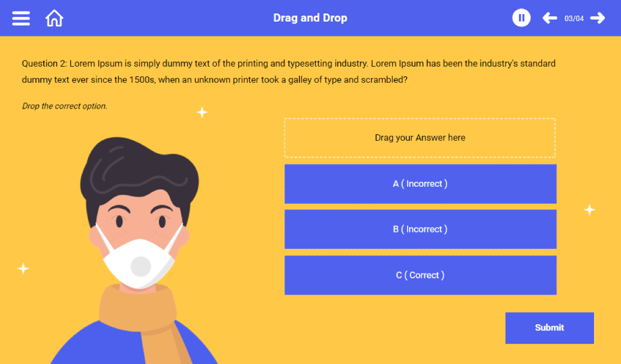Submit the answer

point(549,328)
